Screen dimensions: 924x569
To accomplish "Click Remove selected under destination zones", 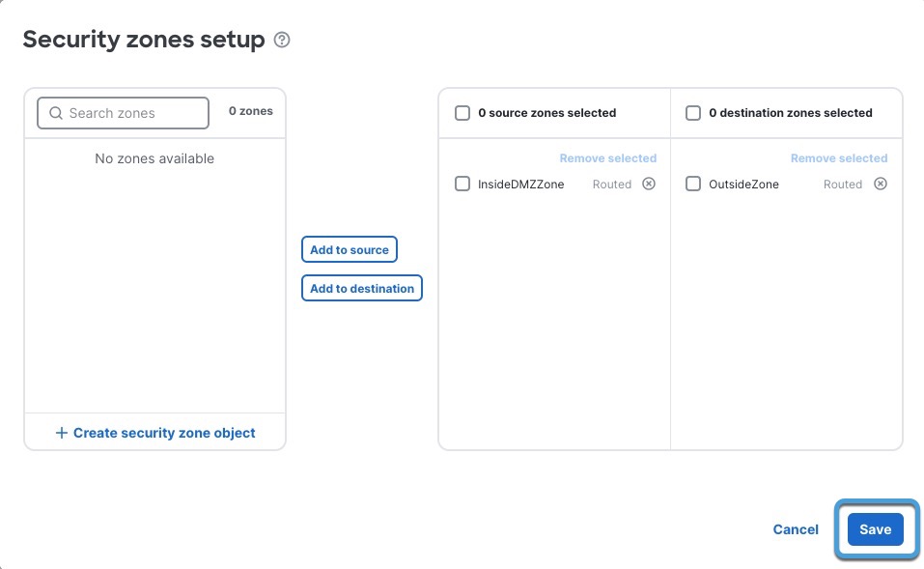I will 838,158.
